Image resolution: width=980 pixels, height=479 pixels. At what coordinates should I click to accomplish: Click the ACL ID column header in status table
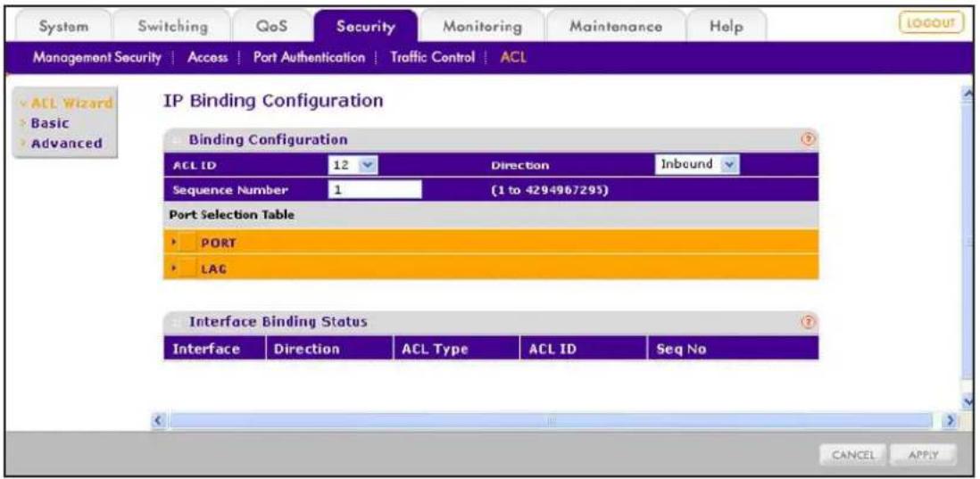pyautogui.click(x=584, y=349)
